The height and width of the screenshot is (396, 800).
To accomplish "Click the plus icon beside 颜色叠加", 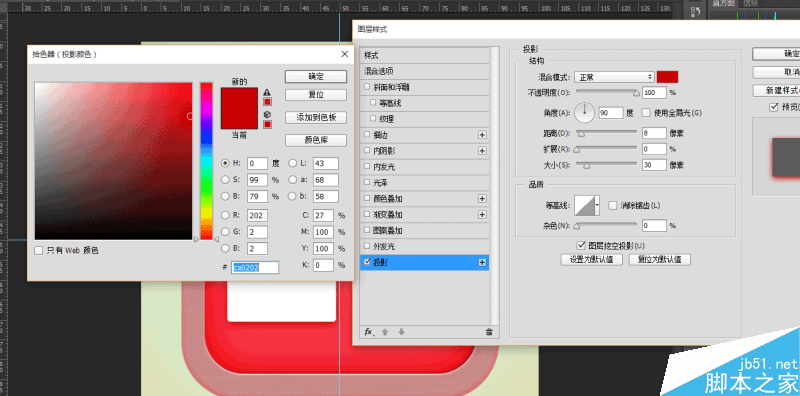I will 482,199.
